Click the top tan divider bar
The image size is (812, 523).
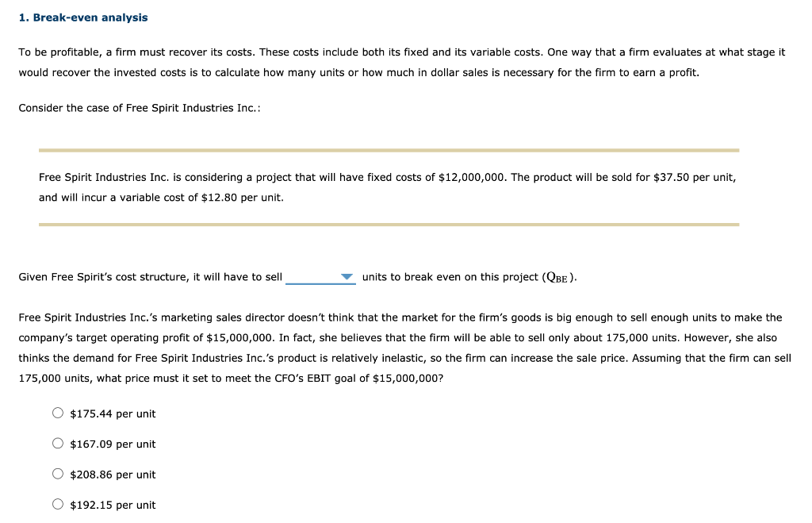[x=388, y=149]
